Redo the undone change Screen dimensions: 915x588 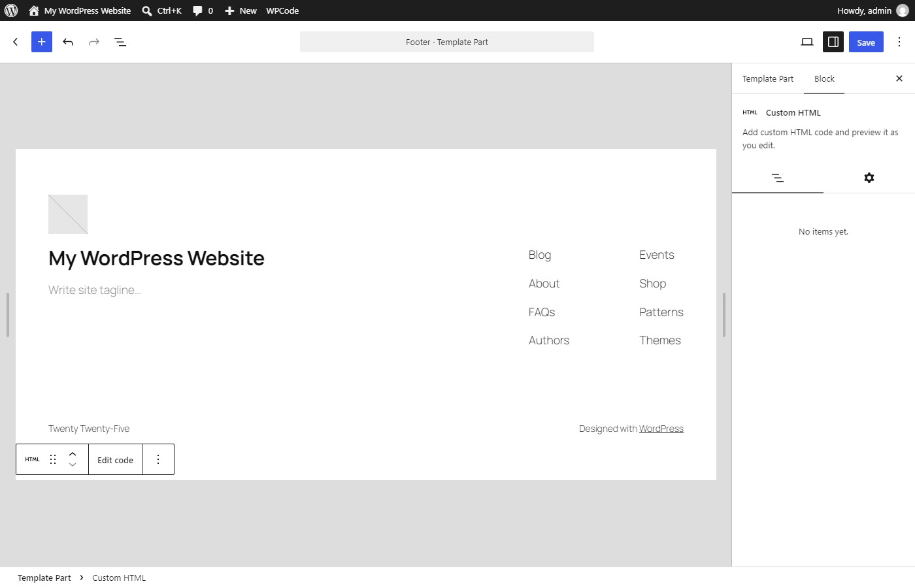94,42
